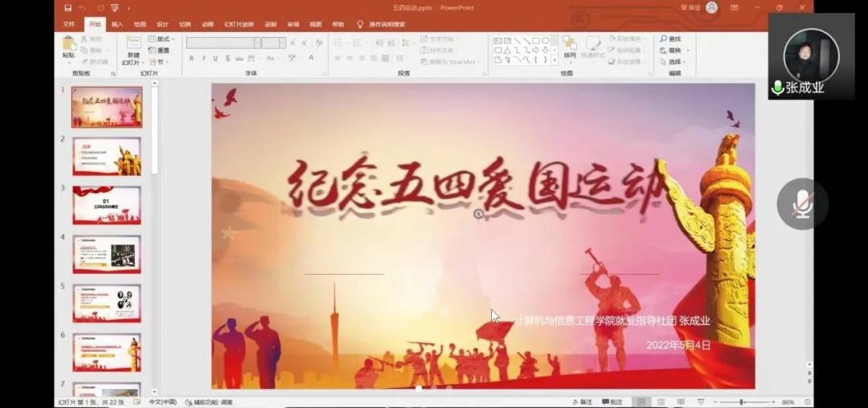
Task: Click the 排列 arrange icon
Action: tap(570, 45)
